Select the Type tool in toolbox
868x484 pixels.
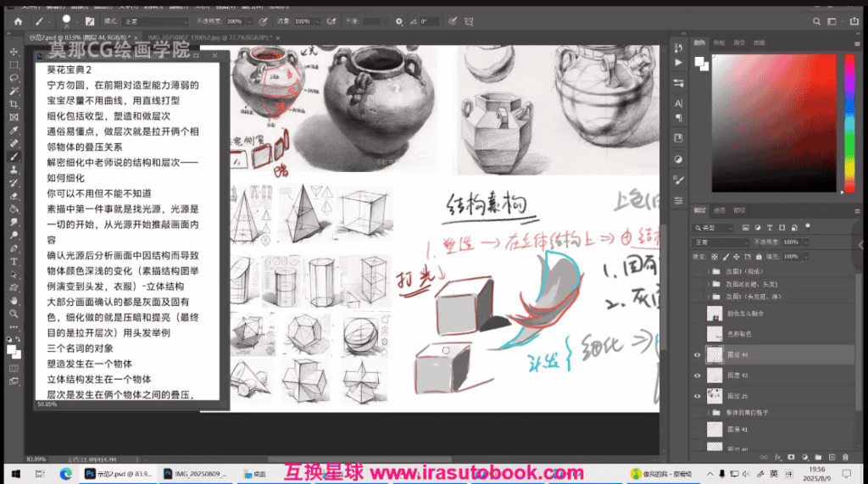point(14,261)
